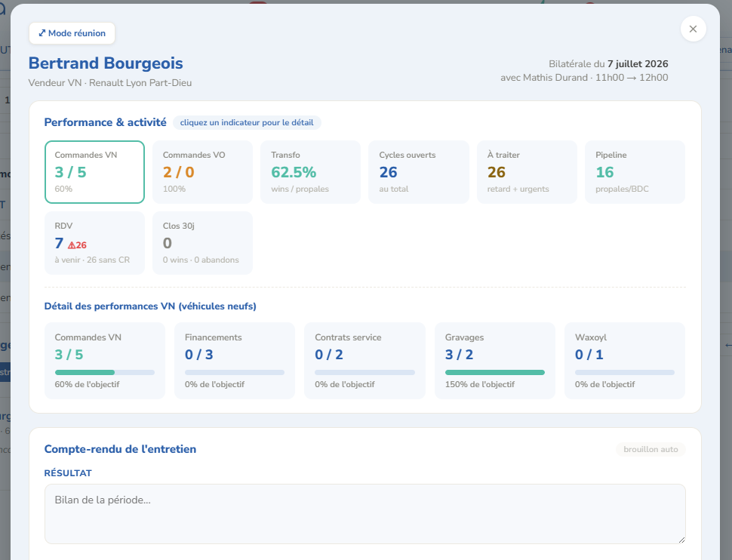
Task: Click the Gravages 3 / 2 card
Action: (495, 361)
